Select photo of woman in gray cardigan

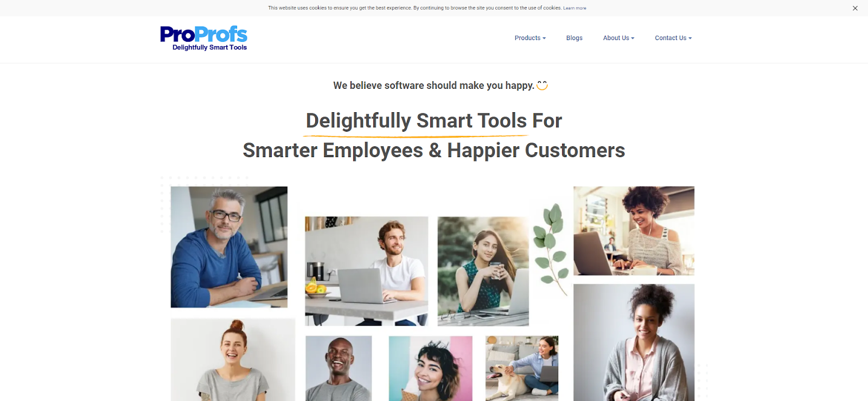click(x=634, y=342)
